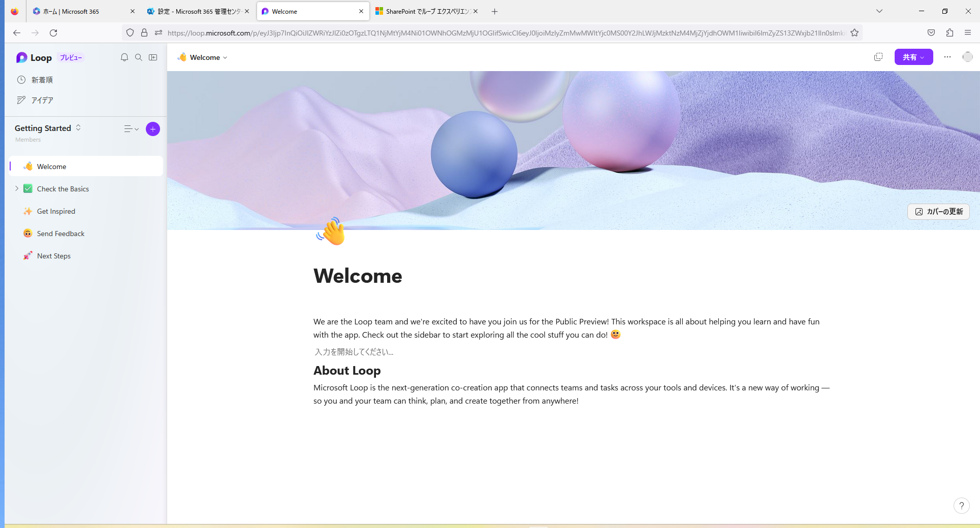The height and width of the screenshot is (528, 980).
Task: Click the page cover image
Action: click(573, 150)
